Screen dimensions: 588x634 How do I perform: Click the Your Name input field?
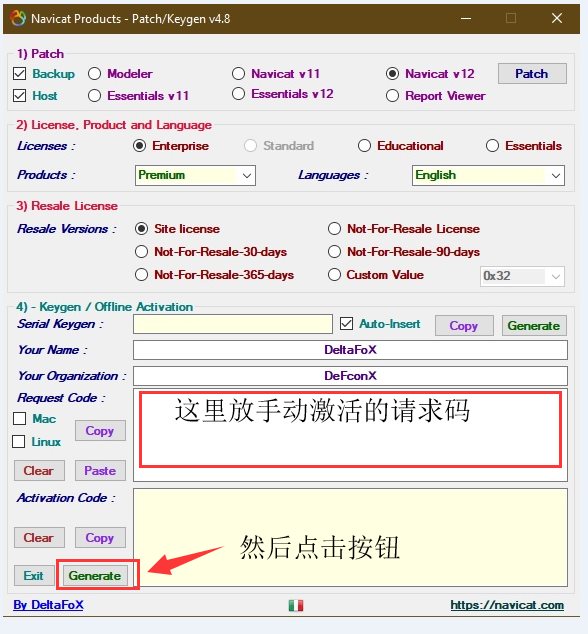[350, 350]
